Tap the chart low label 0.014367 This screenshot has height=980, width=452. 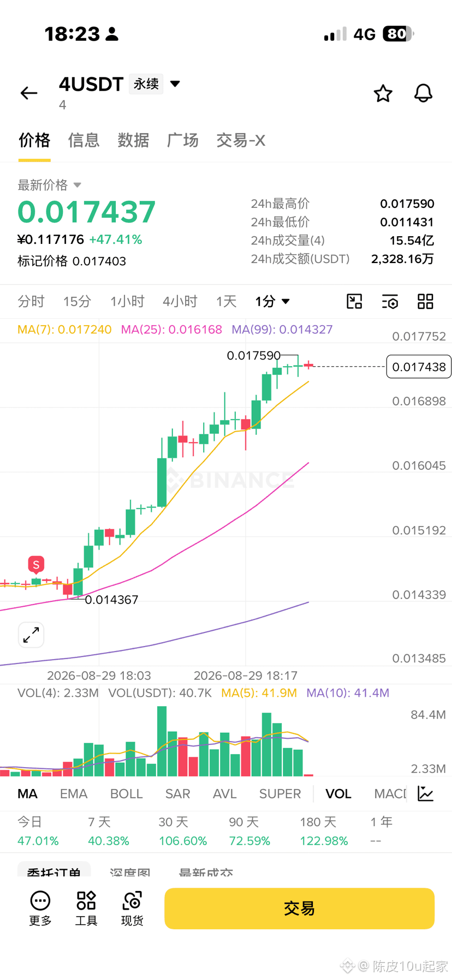click(111, 600)
